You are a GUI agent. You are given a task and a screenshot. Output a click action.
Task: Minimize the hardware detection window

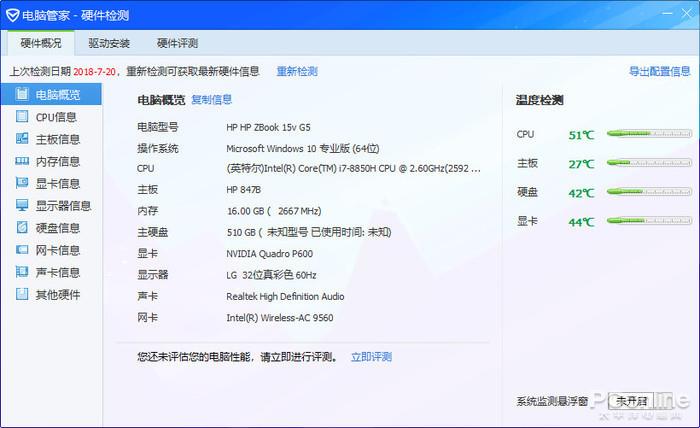(x=667, y=13)
